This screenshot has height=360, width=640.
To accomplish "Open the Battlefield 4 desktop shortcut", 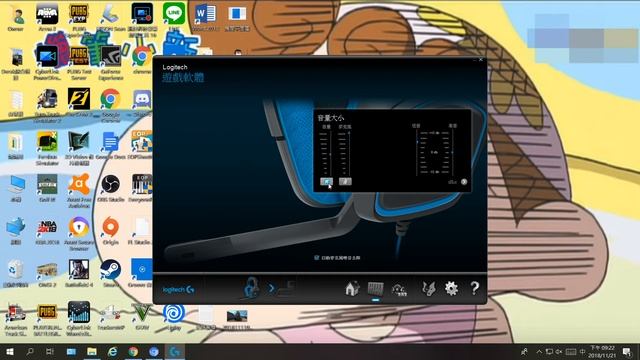I will (79, 273).
